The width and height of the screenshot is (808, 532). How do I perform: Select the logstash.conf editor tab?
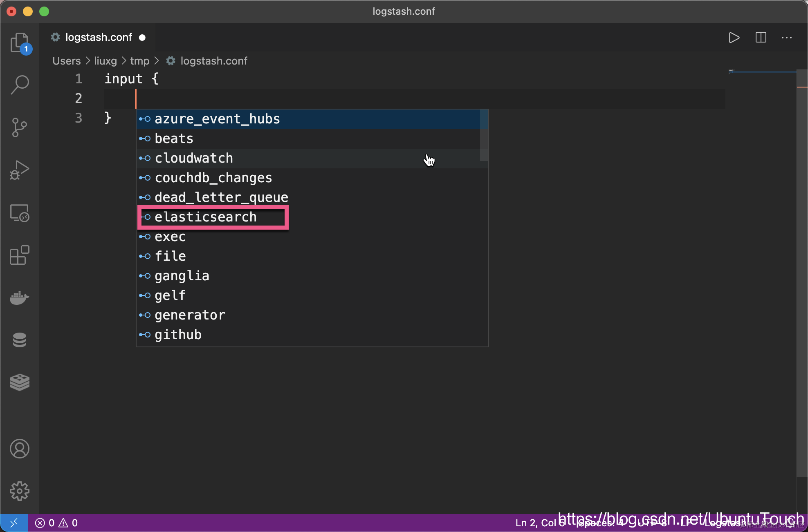click(99, 38)
